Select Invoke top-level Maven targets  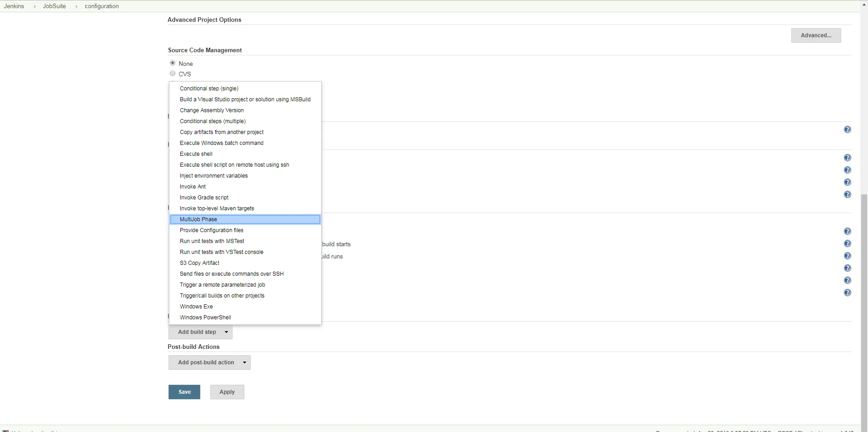pyautogui.click(x=245, y=209)
